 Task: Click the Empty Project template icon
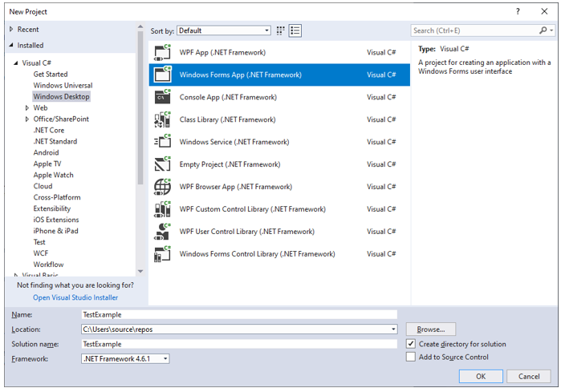162,164
